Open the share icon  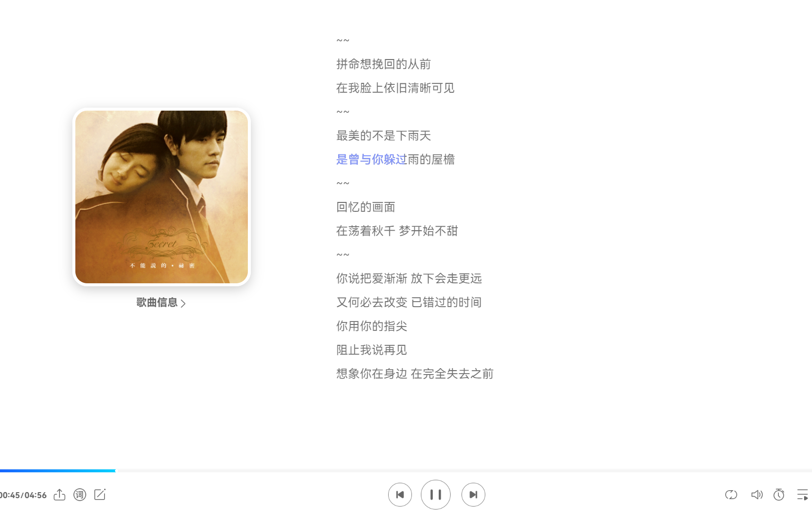[x=59, y=495]
